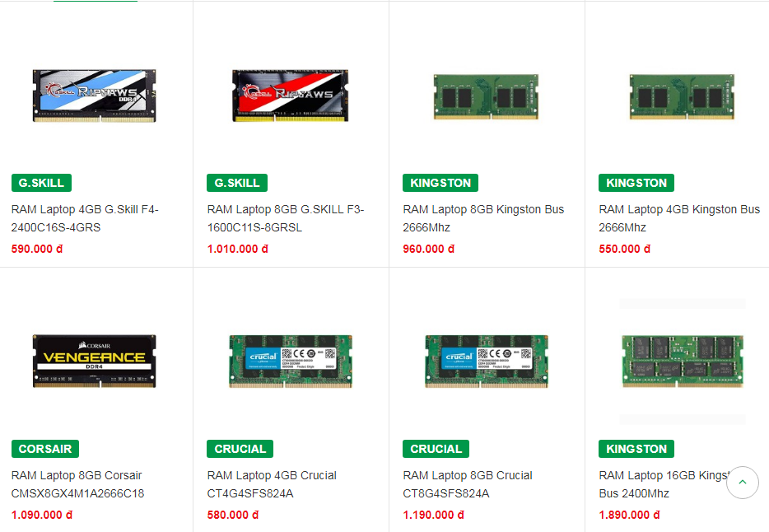View the Crucial 8GB RAM product image

tap(486, 362)
